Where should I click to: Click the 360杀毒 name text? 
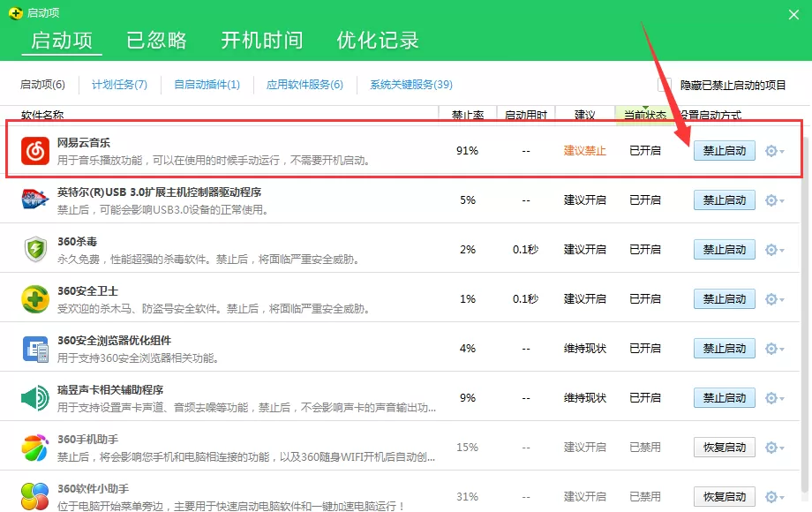click(77, 241)
